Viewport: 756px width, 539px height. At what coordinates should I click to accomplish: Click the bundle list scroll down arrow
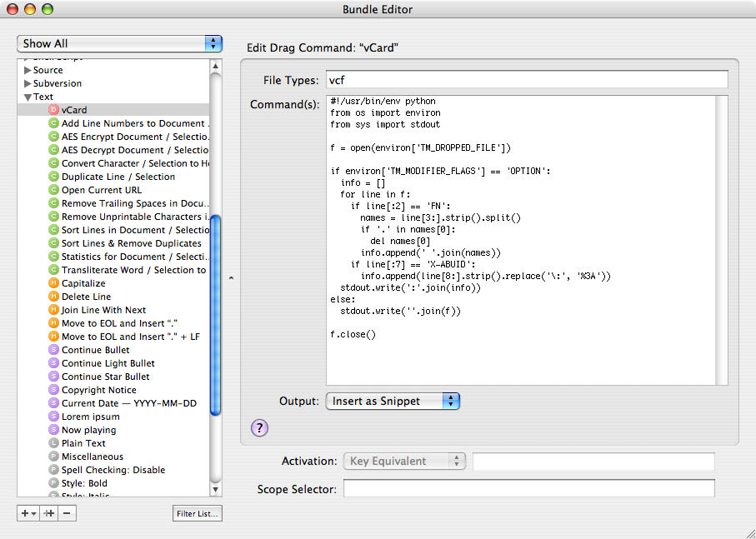pos(216,489)
